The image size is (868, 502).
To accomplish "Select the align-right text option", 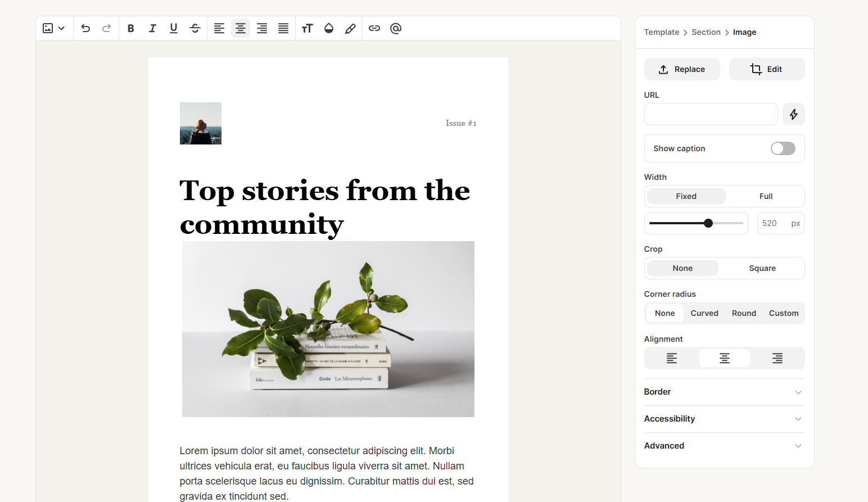I will (x=261, y=28).
